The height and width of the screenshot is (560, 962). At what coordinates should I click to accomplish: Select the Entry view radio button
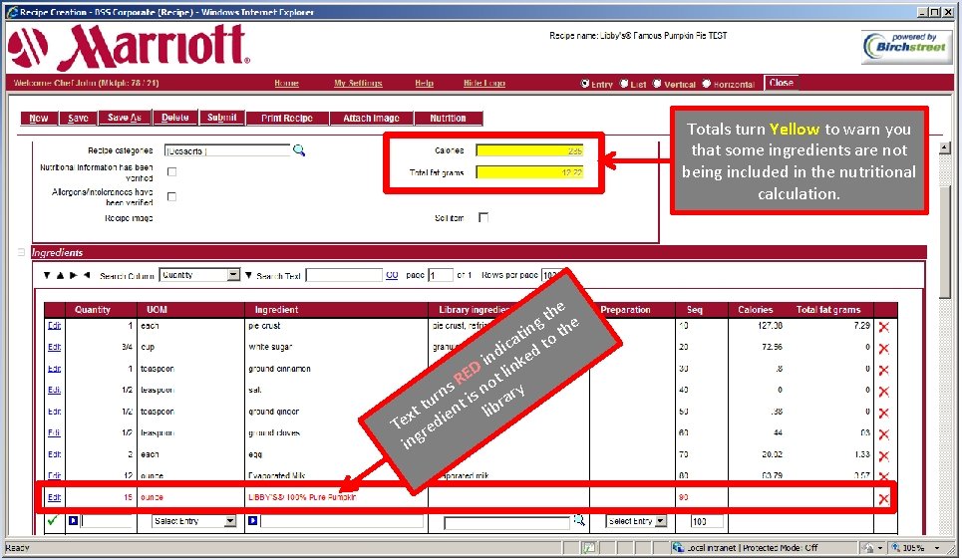[585, 84]
